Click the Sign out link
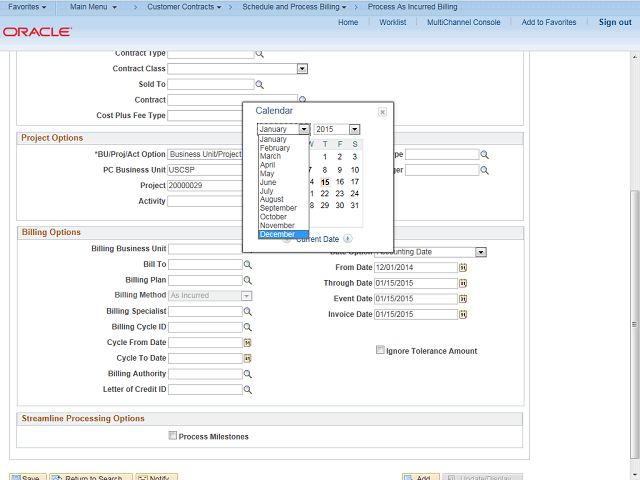Viewport: 640px width, 480px height. coord(614,22)
